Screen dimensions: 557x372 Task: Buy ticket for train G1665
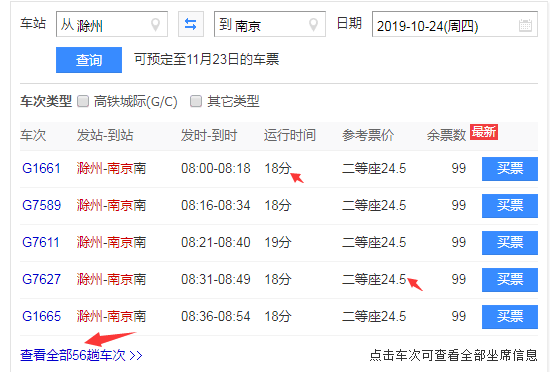[510, 317]
